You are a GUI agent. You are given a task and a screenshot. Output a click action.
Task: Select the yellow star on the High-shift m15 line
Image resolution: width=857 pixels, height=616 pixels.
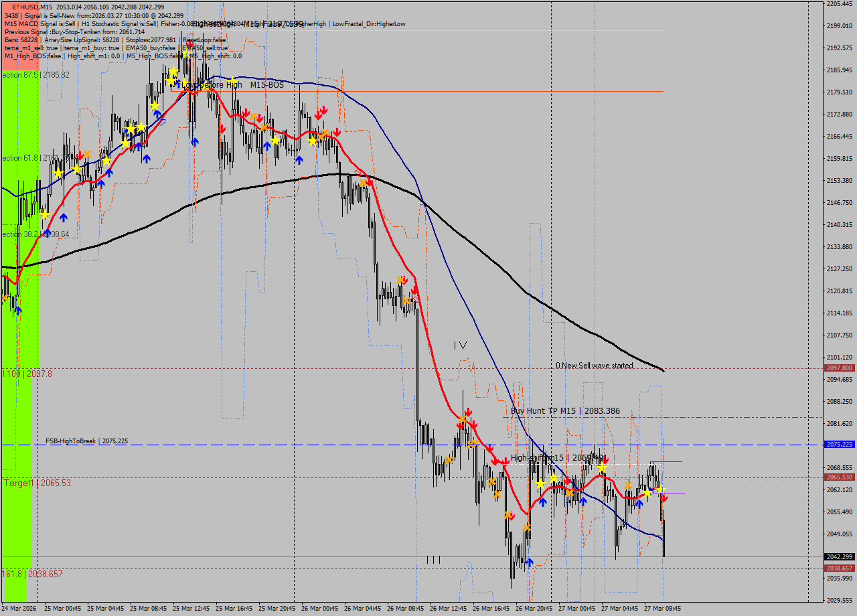point(602,465)
